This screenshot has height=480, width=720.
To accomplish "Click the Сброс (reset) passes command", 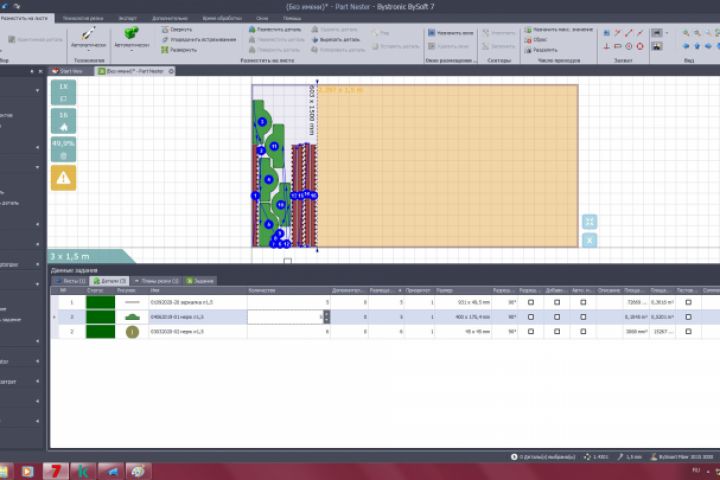I will point(535,40).
